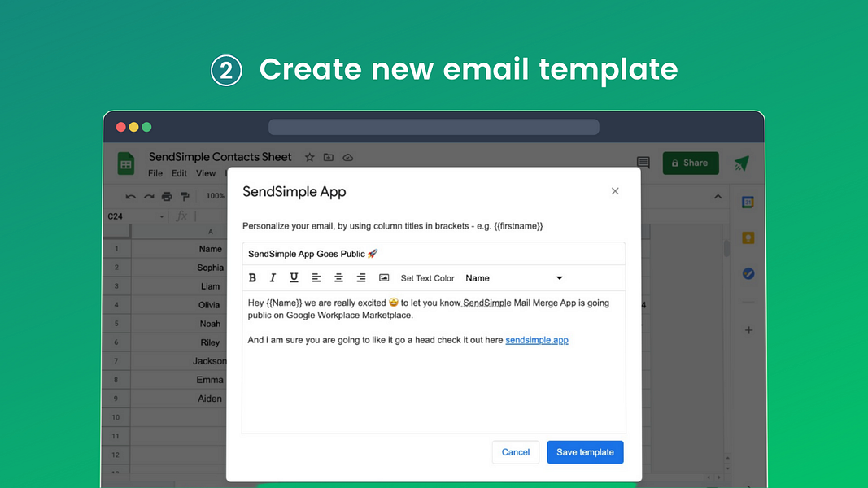Underline the selected text
Screen dimensions: 868x488
click(x=294, y=277)
